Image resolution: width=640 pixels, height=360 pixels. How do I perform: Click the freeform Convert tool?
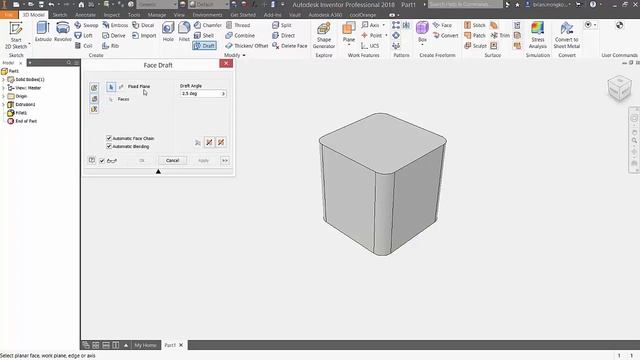[x=445, y=36]
